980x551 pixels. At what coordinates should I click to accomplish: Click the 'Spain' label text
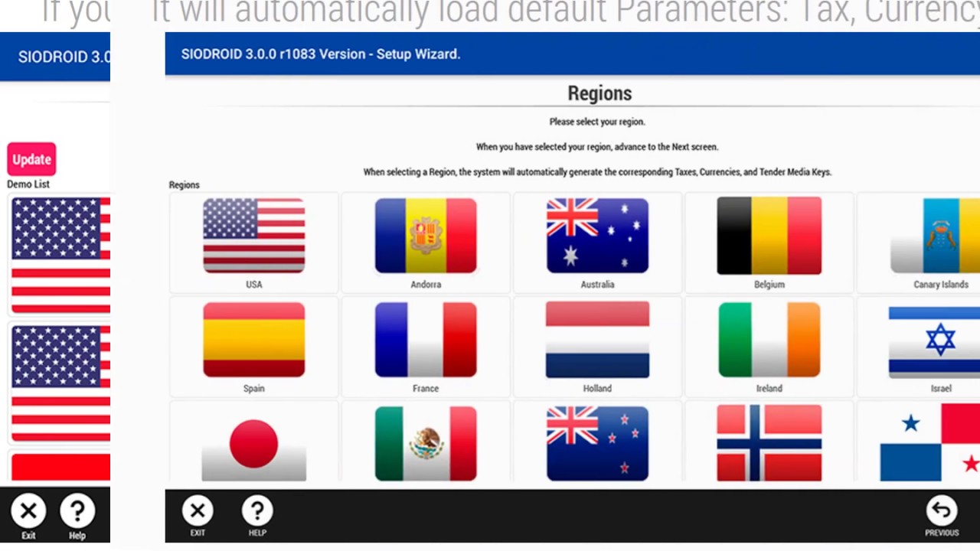pos(253,389)
